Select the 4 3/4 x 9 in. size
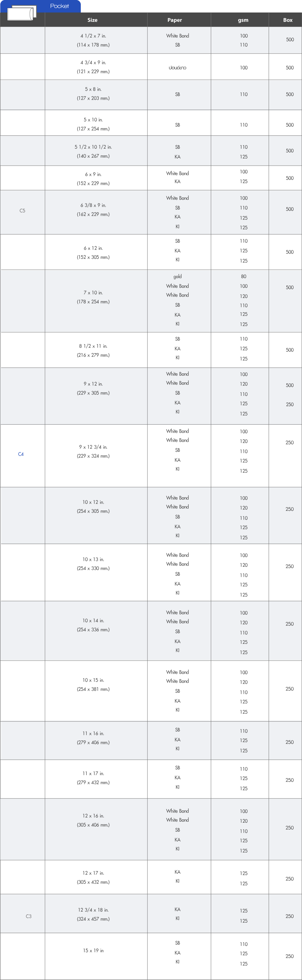The image size is (302, 980). pyautogui.click(x=93, y=63)
